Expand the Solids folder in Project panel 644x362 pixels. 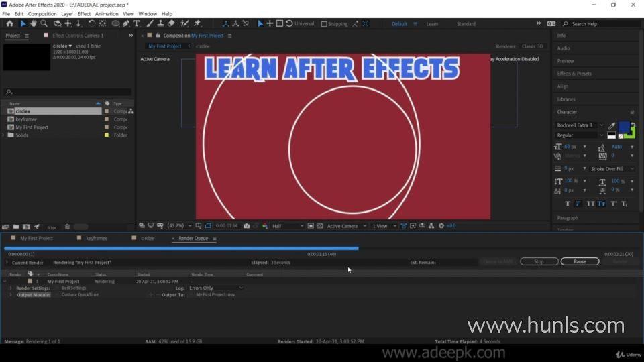4,135
